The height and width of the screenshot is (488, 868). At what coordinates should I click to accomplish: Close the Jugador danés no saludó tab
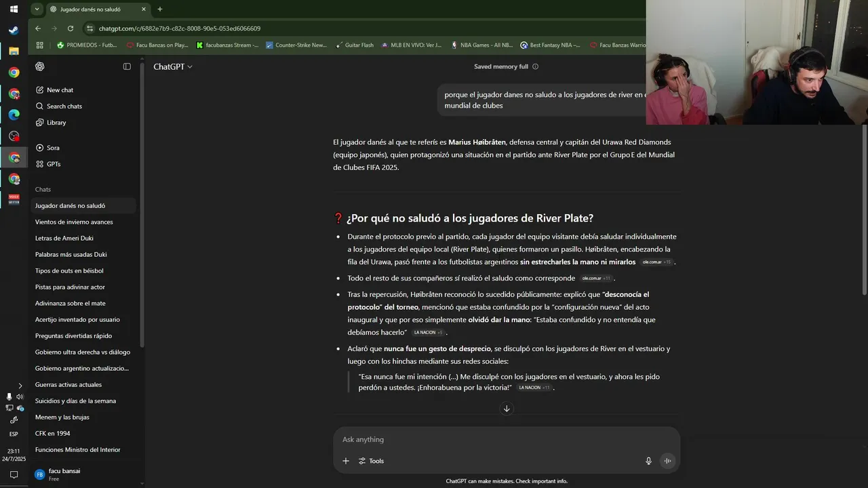[x=144, y=9]
